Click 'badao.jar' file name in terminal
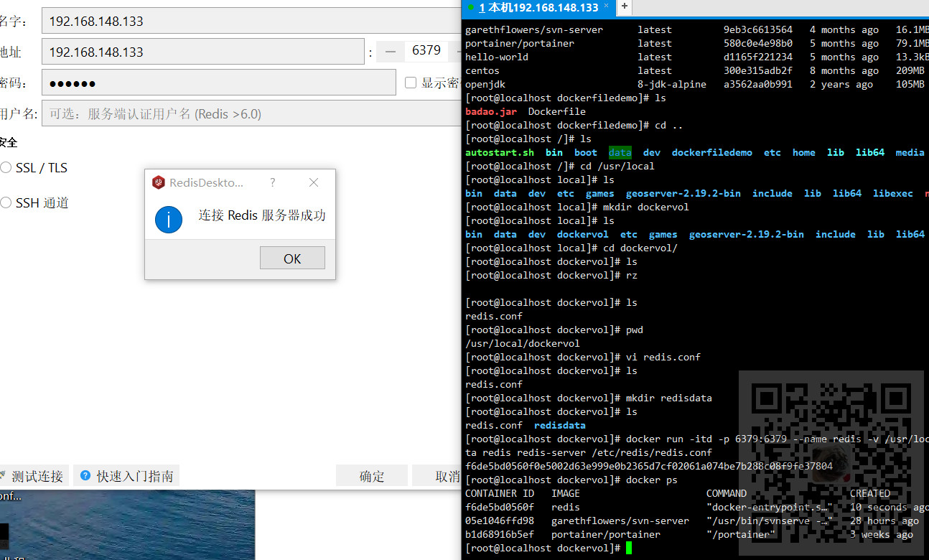The height and width of the screenshot is (560, 929). click(491, 111)
